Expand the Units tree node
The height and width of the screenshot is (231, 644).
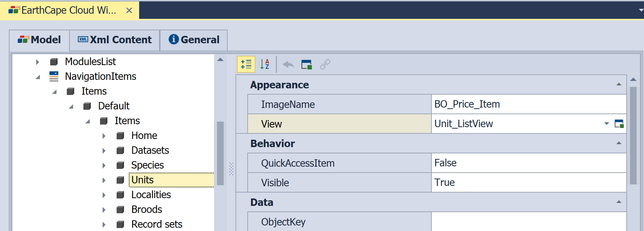104,180
